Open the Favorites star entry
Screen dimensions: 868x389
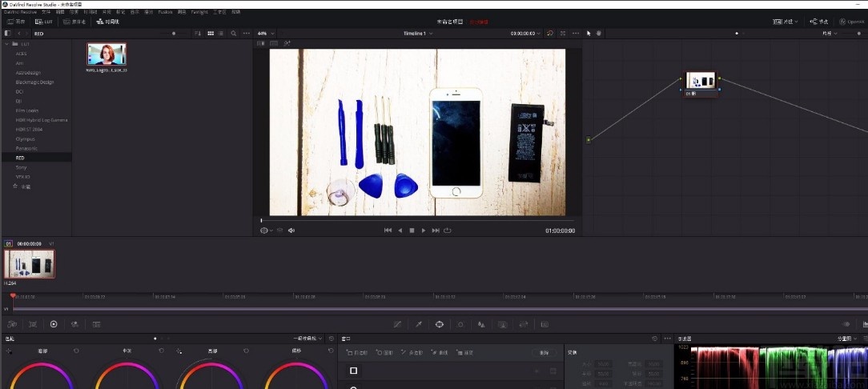[x=22, y=186]
